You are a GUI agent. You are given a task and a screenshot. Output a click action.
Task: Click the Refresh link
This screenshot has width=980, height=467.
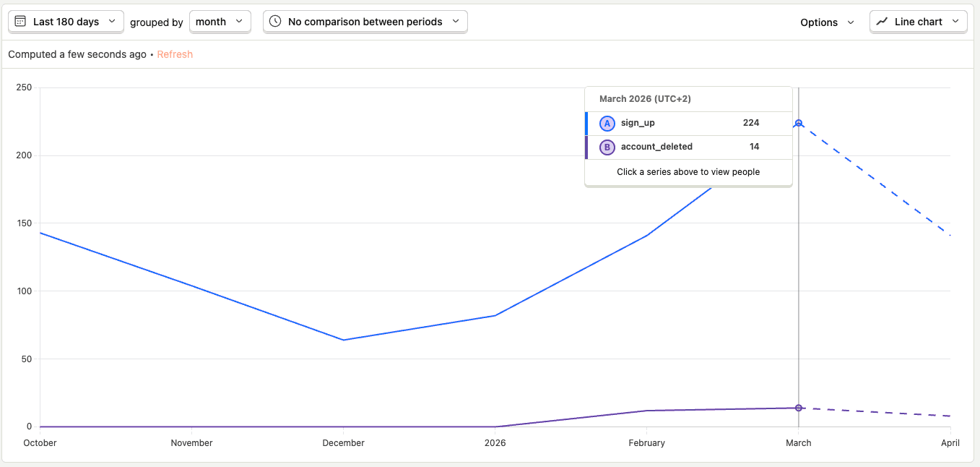(175, 54)
